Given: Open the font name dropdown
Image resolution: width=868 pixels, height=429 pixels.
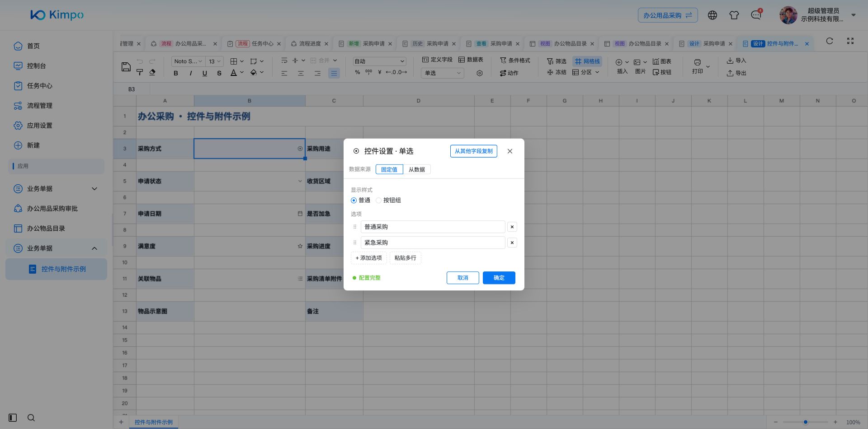Looking at the screenshot, I should pos(188,61).
